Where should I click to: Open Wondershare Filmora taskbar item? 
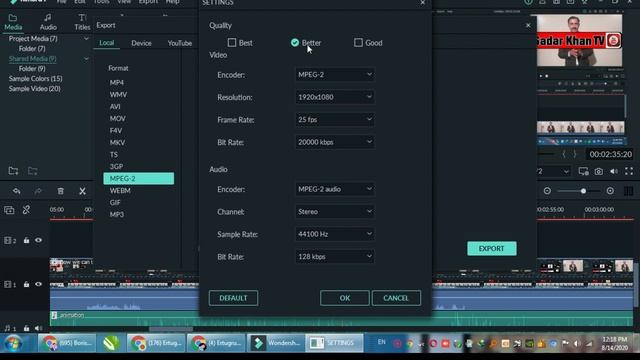[276, 343]
